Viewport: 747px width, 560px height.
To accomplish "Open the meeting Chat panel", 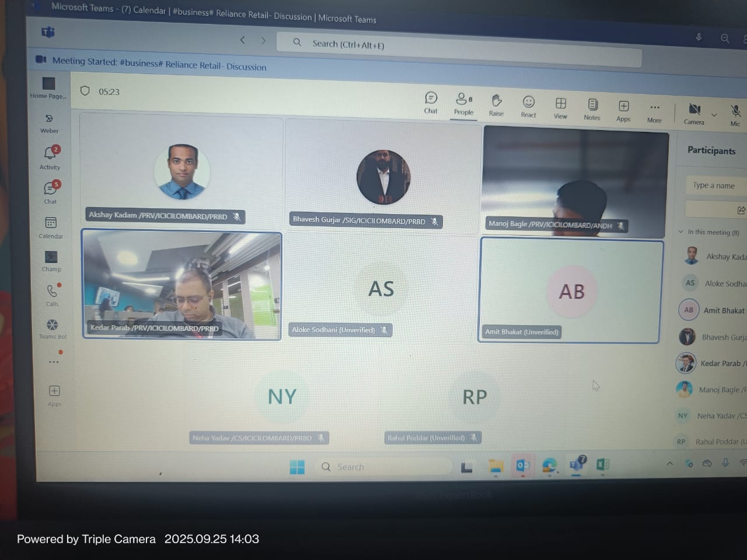I will click(431, 102).
